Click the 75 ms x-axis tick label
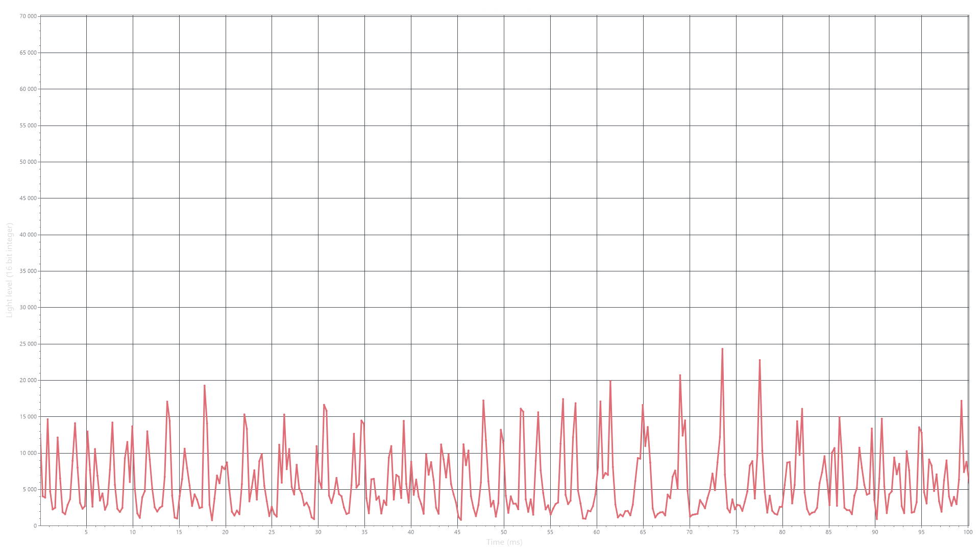This screenshot has height=551, width=980. coord(736,532)
